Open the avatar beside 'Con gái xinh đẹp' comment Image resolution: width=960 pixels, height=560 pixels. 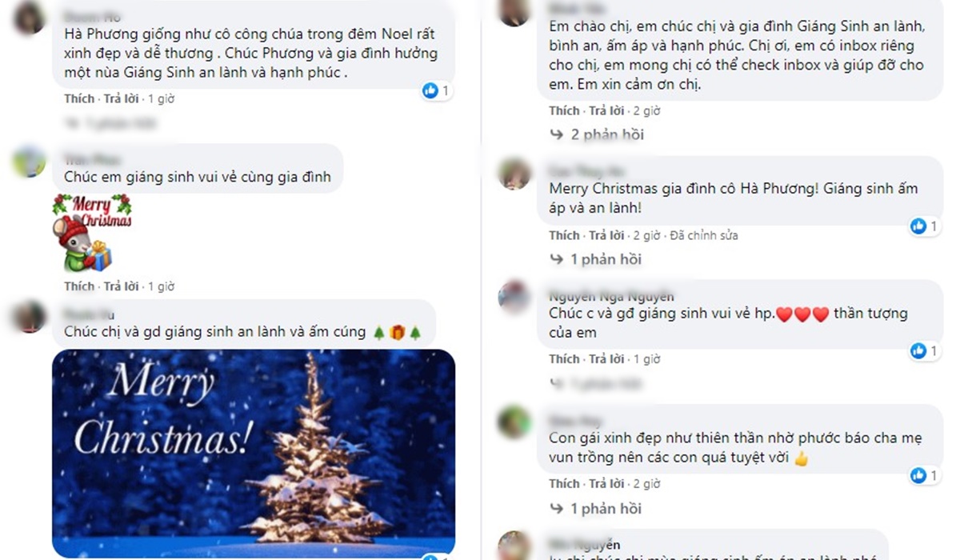click(x=514, y=422)
